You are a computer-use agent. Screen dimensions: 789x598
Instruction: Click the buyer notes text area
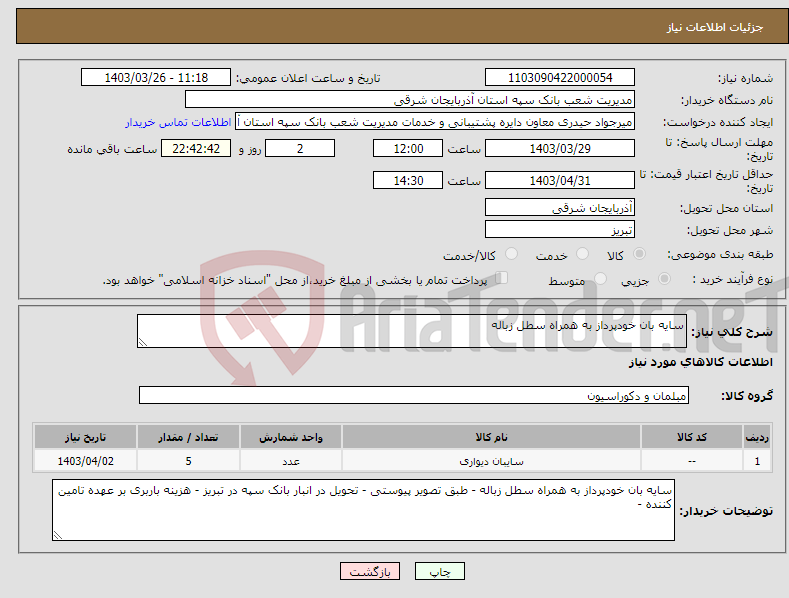tap(363, 510)
